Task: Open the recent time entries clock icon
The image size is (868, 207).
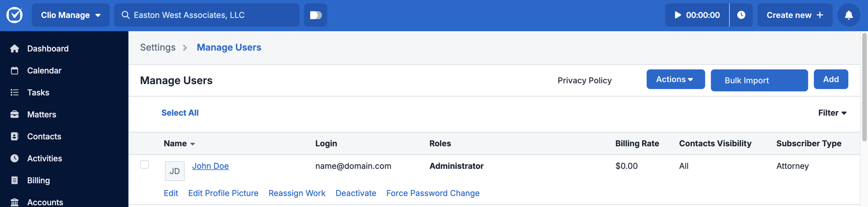Action: 741,15
